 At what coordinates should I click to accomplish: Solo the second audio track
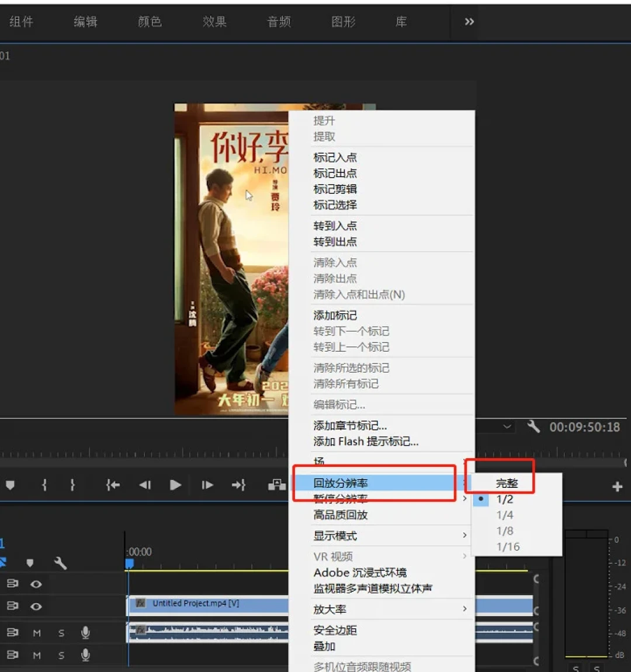point(61,655)
